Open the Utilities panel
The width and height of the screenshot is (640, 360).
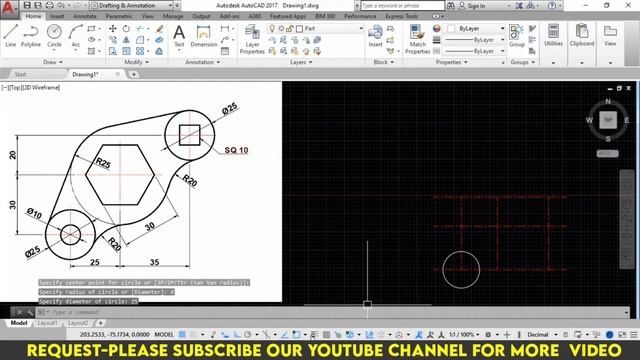553,35
